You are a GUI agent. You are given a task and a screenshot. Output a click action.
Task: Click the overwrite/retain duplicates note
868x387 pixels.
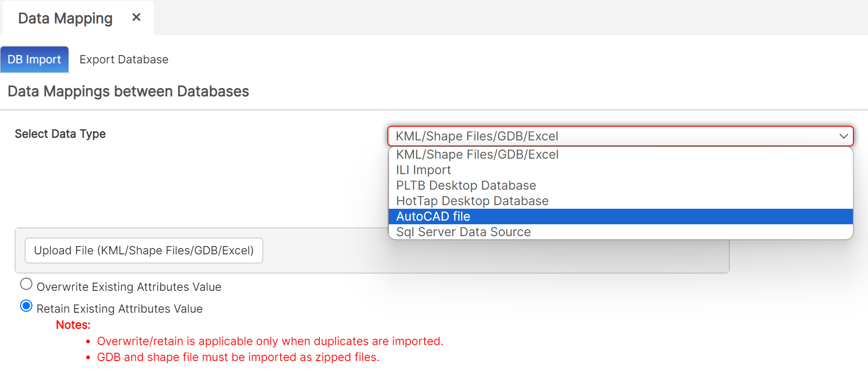270,341
